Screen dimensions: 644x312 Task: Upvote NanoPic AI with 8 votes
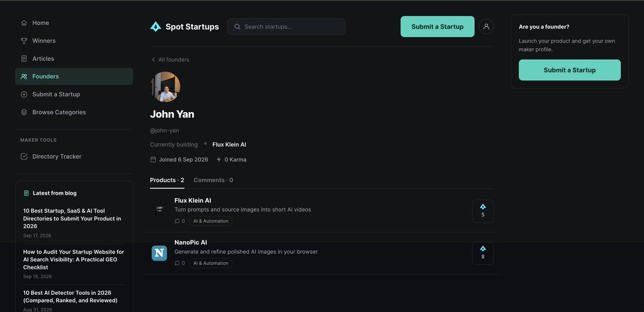click(x=483, y=253)
